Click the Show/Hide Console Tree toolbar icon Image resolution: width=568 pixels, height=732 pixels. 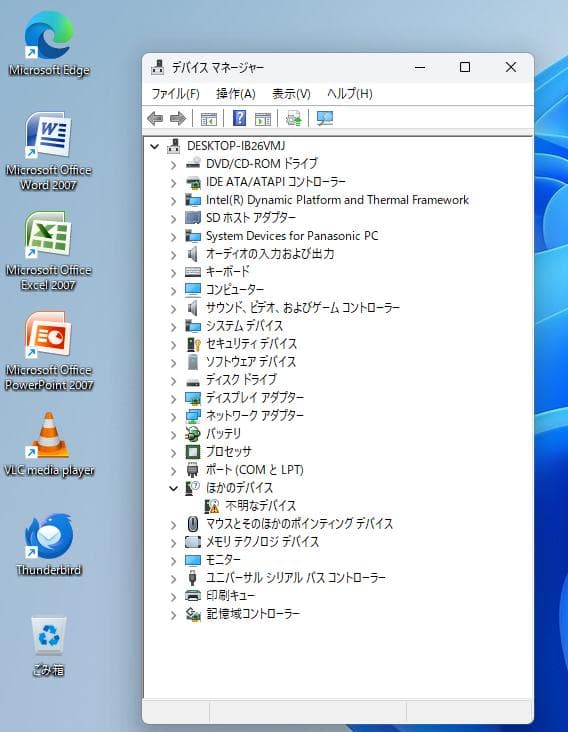click(x=209, y=119)
